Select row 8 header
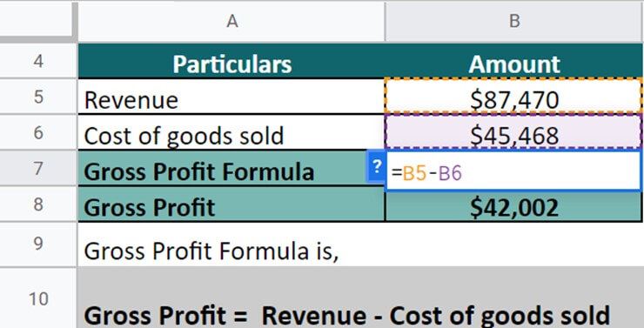 coord(38,204)
